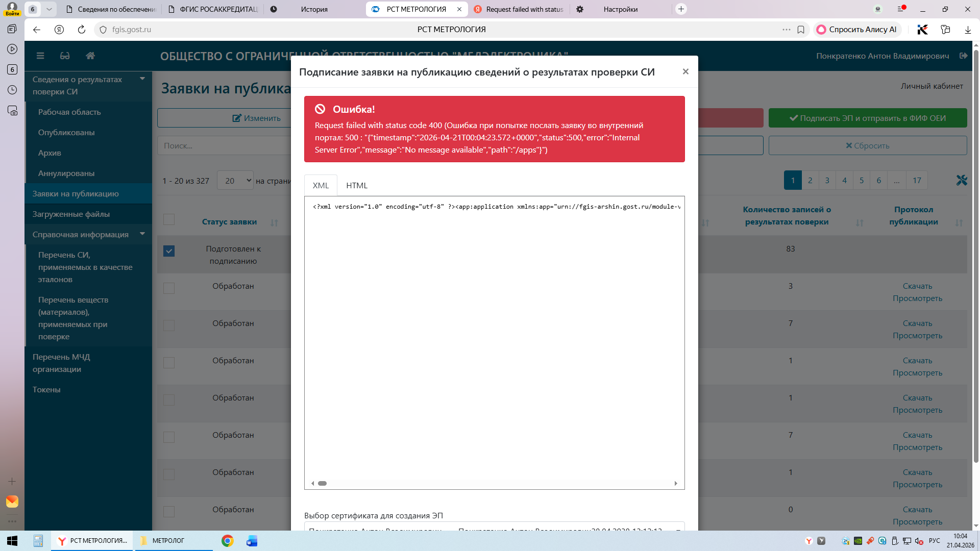This screenshot has width=980, height=551.
Task: Open 'Загруженные файлы' in the sidebar
Action: click(x=71, y=214)
